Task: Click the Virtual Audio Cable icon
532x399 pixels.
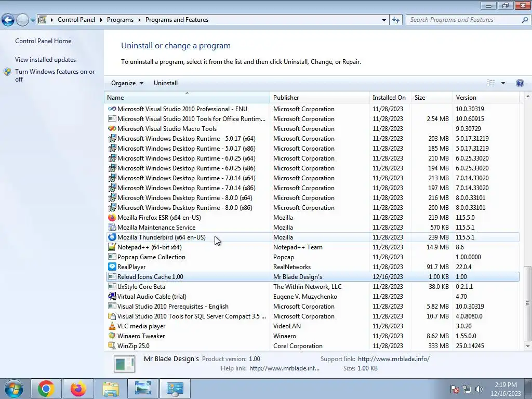Action: coord(112,296)
